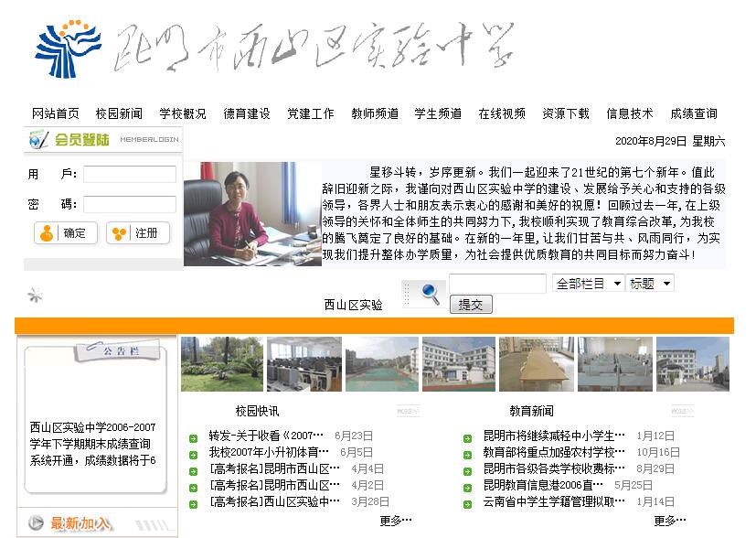756x538 pixels.
Task: Click green bullet beside 教育部将重点加强农村学校
Action: coord(467,455)
